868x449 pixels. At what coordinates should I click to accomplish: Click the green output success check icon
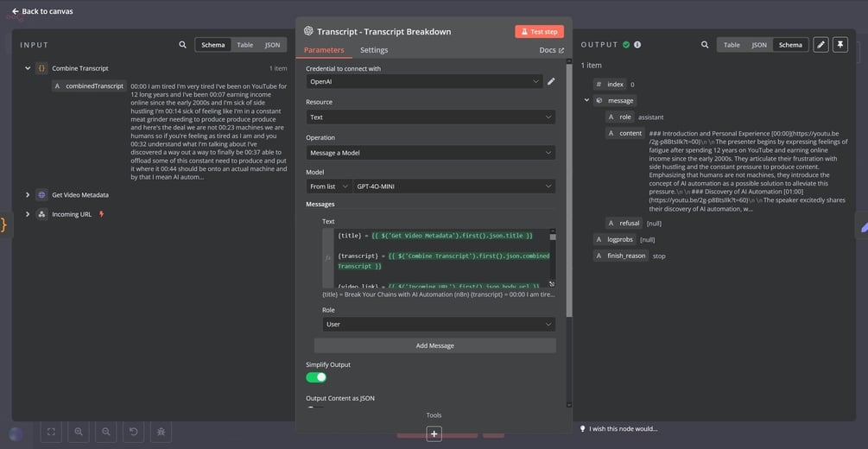[626, 45]
